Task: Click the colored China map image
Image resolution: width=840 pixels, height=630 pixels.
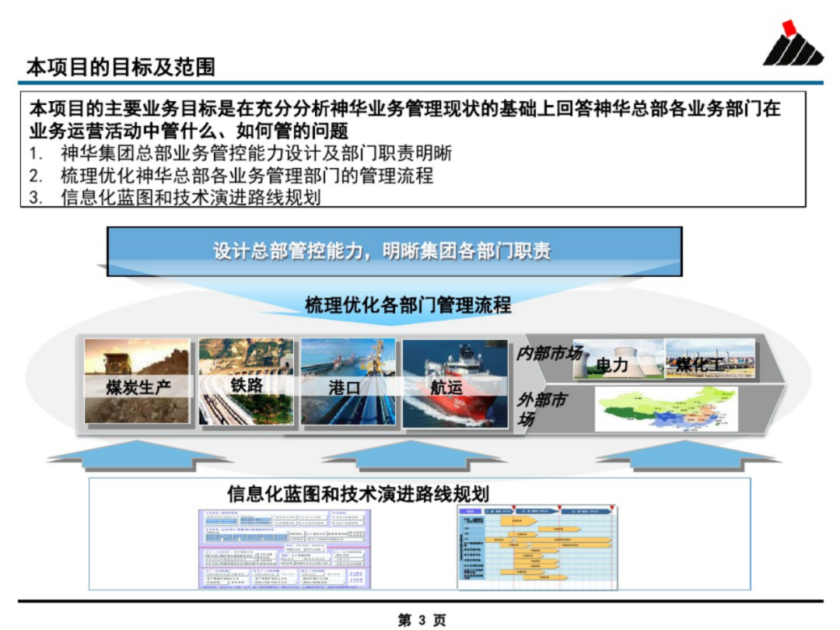Action: (x=667, y=409)
